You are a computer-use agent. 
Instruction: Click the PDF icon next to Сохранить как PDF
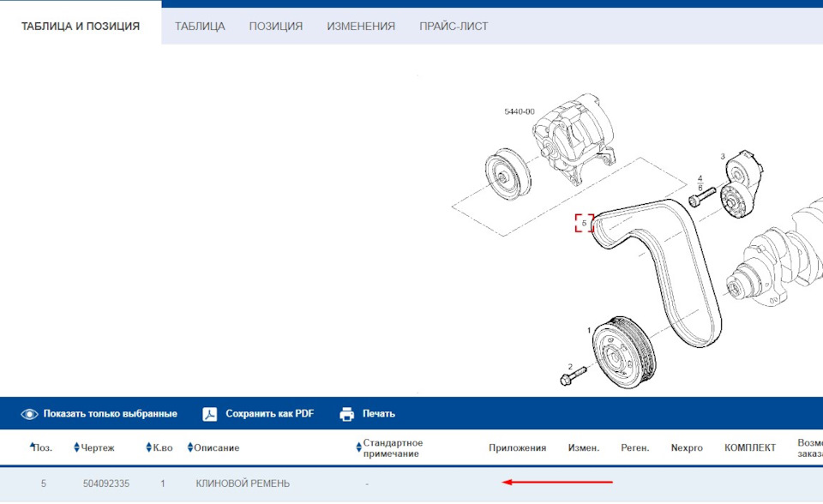point(208,413)
